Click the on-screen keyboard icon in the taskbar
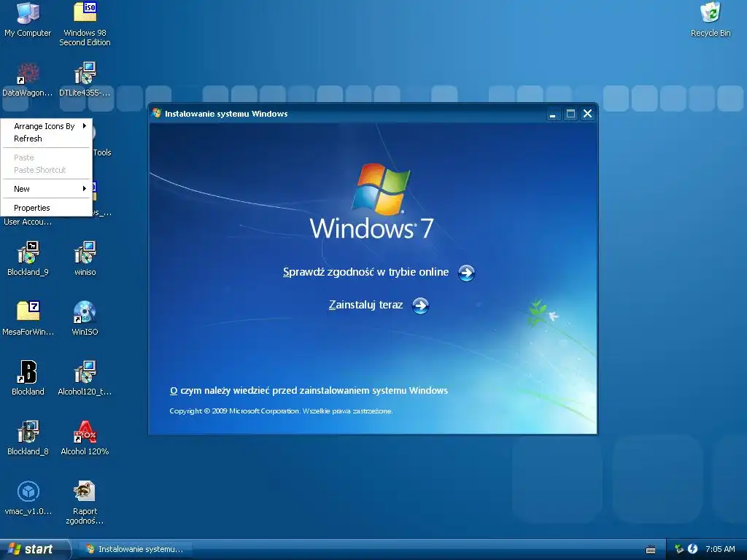747x560 pixels. tap(650, 550)
